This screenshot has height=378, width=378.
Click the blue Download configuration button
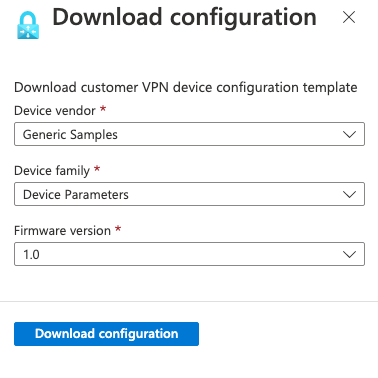point(106,334)
